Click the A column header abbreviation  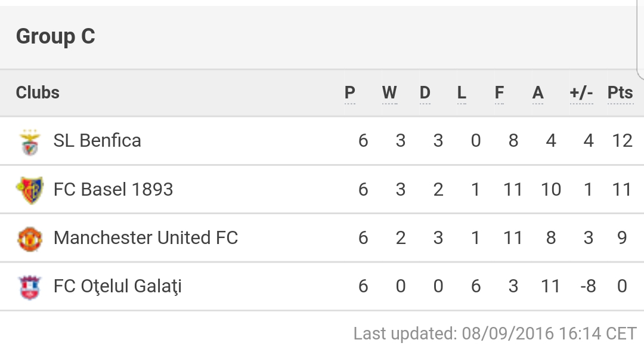[x=538, y=93]
